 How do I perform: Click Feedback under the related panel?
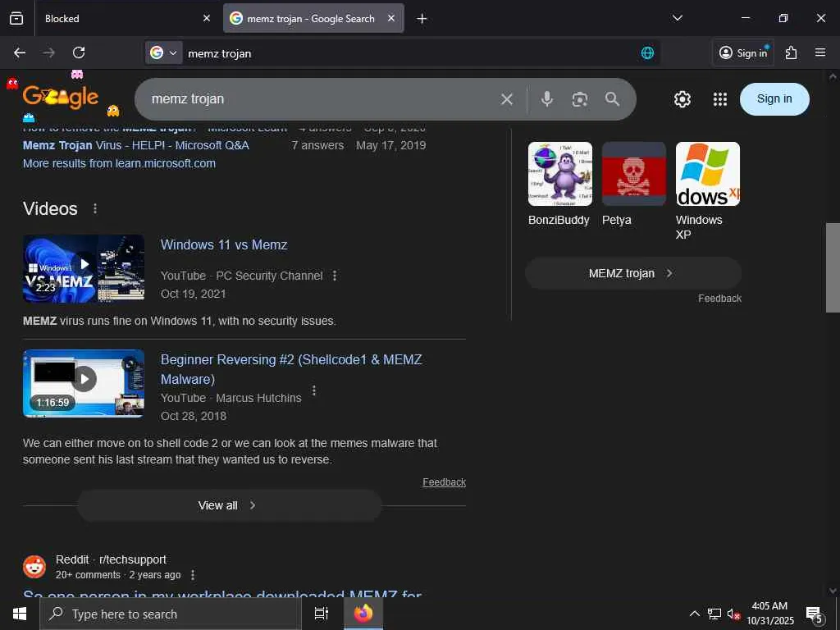[719, 299]
